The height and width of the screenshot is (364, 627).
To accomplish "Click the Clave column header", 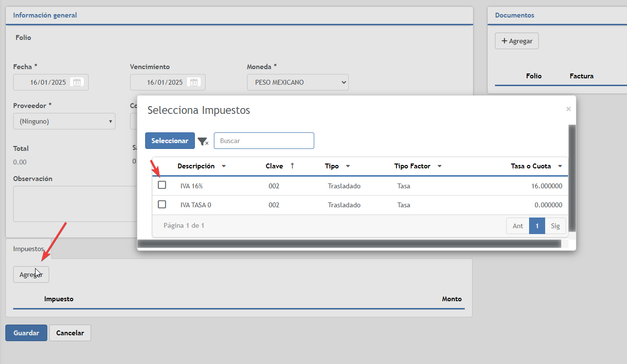I will point(274,166).
